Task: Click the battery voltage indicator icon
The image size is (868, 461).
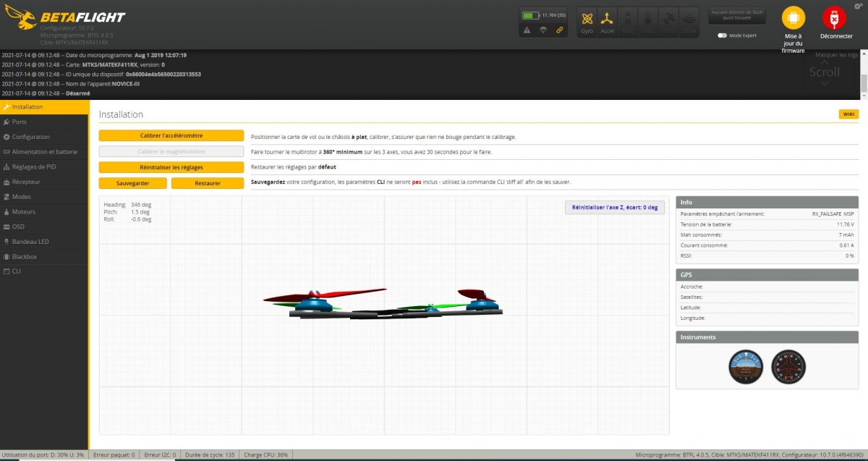Action: [x=532, y=14]
